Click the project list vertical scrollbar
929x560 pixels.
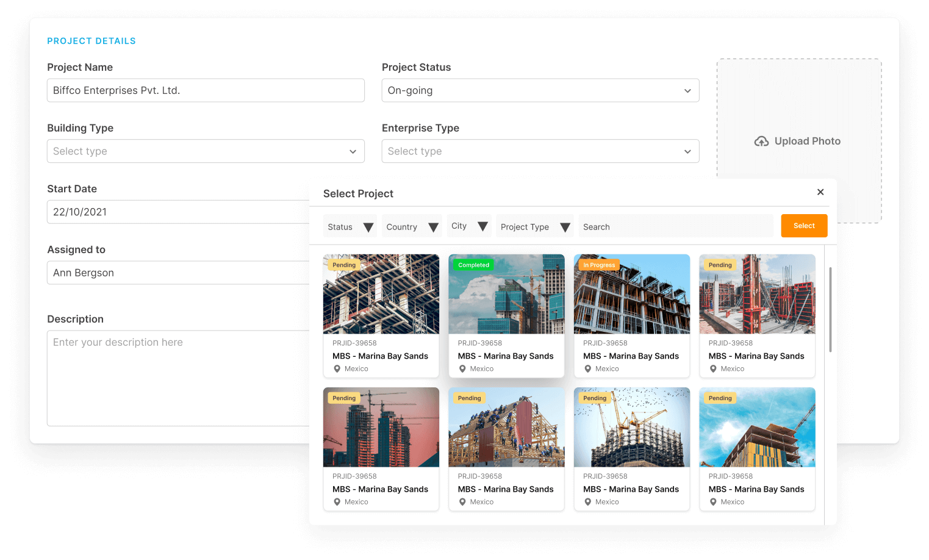click(830, 309)
